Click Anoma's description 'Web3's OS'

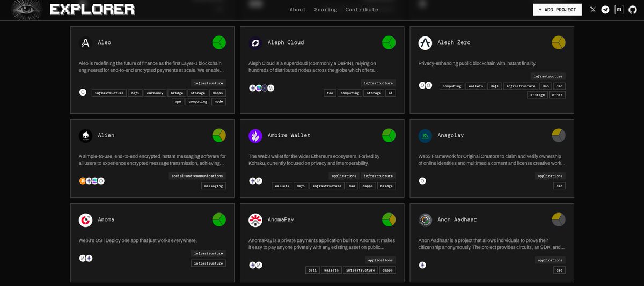click(138, 240)
